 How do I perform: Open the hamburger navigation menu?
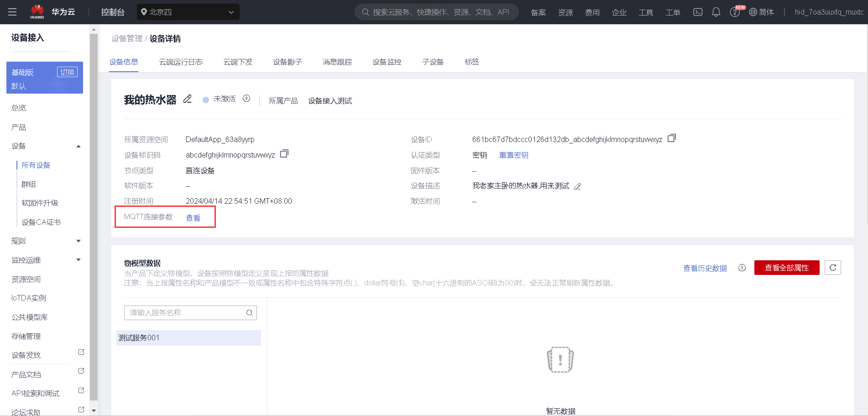(x=12, y=12)
